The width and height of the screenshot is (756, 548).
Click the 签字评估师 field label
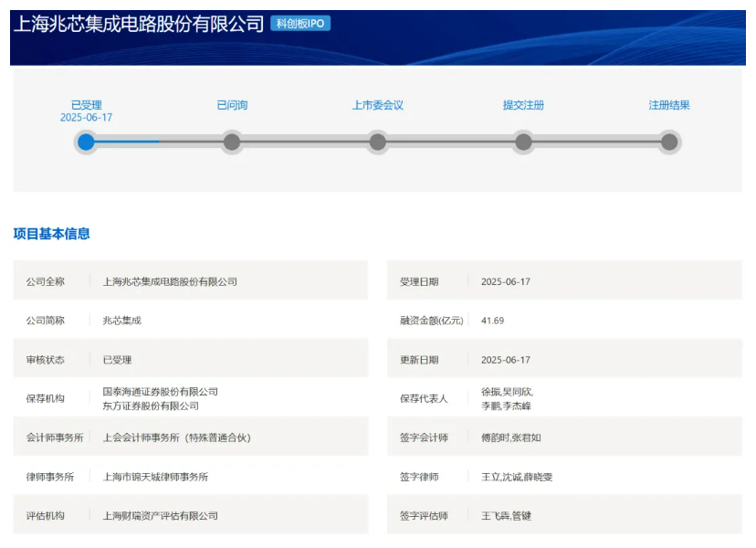click(x=424, y=516)
